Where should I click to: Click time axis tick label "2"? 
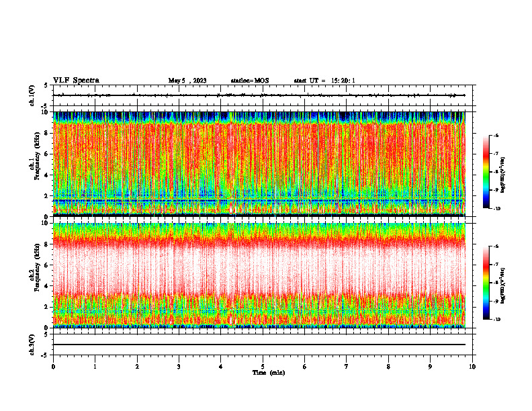pyautogui.click(x=137, y=367)
